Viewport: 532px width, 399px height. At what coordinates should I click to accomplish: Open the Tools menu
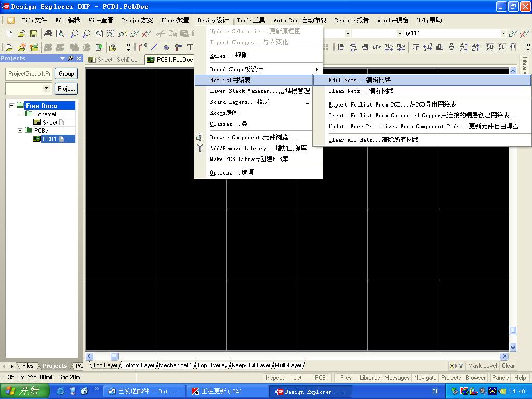click(x=251, y=20)
